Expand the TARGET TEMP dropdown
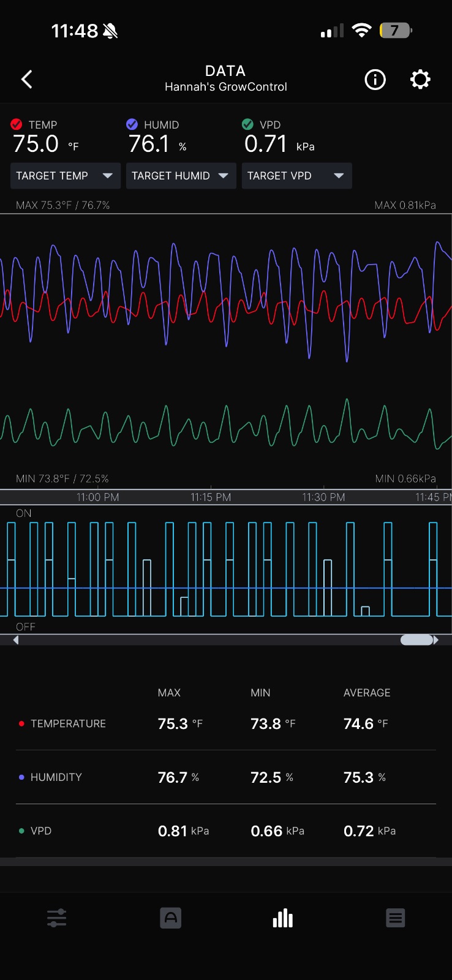 click(x=65, y=176)
